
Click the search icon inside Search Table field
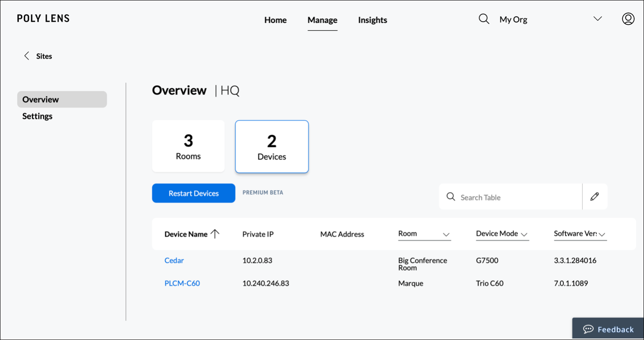click(x=451, y=197)
